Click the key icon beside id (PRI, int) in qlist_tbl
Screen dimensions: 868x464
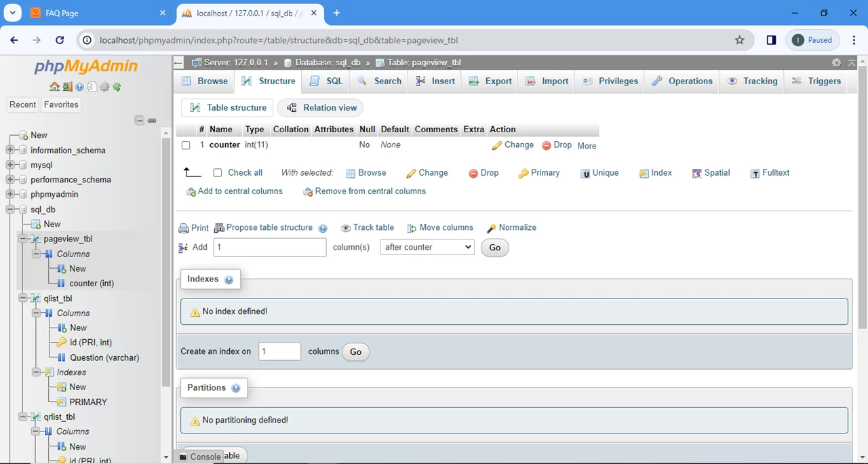pyautogui.click(x=62, y=343)
